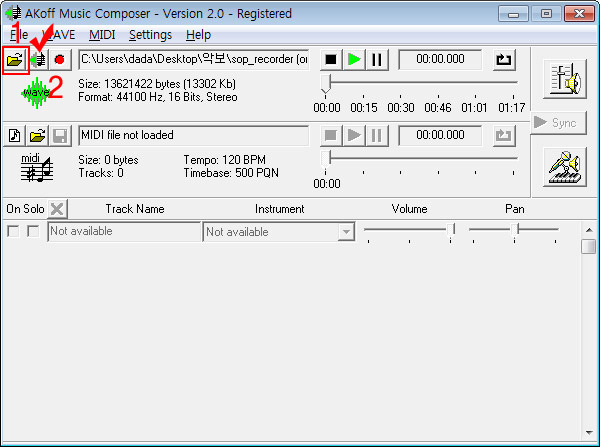Screen dimensions: 600x447
Task: Click the WAVE file path field
Action: (193, 59)
